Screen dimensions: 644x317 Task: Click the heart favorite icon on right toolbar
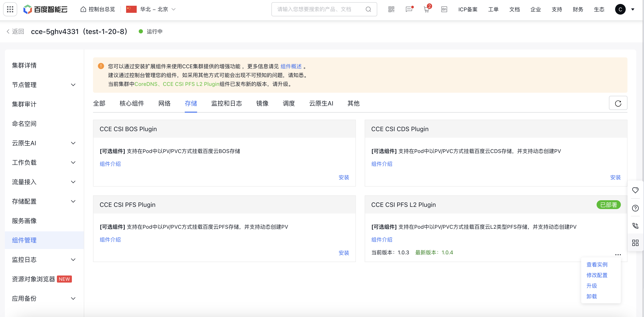pyautogui.click(x=635, y=190)
